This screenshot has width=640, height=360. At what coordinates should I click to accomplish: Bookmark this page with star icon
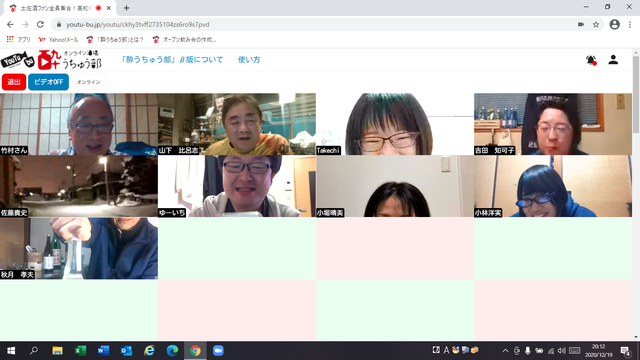tap(596, 24)
